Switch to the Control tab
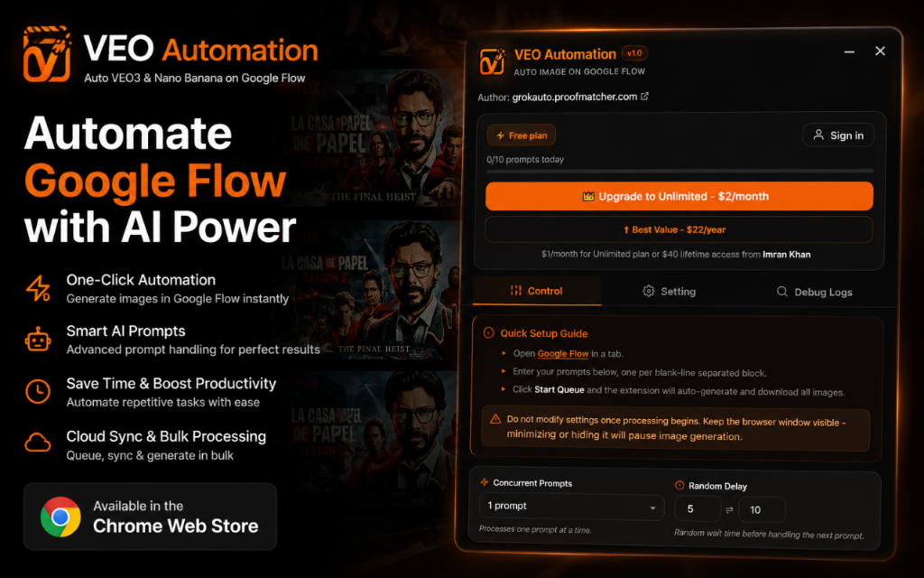Screen dimensions: 924x578 537,291
